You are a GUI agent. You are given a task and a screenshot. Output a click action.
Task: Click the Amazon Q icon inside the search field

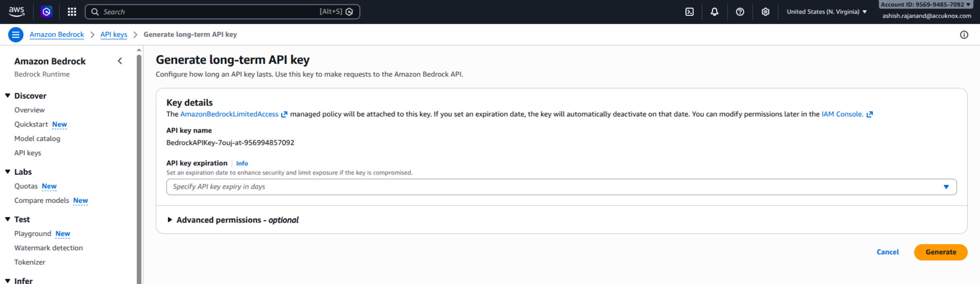click(349, 12)
